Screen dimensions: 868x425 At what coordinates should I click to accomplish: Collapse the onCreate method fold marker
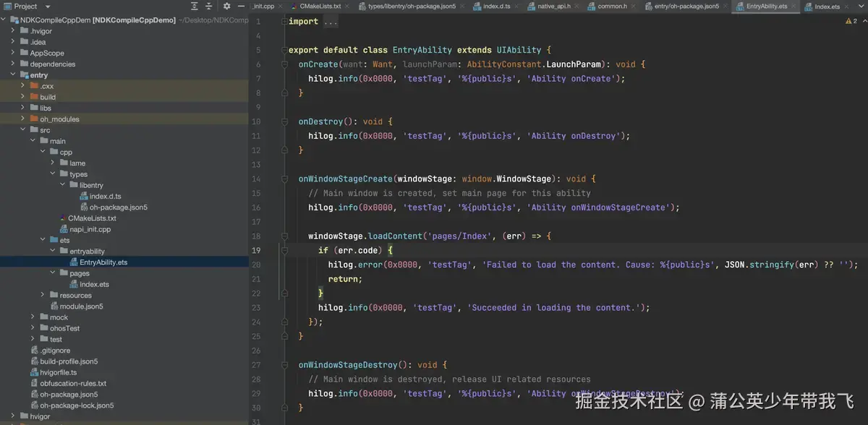click(x=284, y=64)
